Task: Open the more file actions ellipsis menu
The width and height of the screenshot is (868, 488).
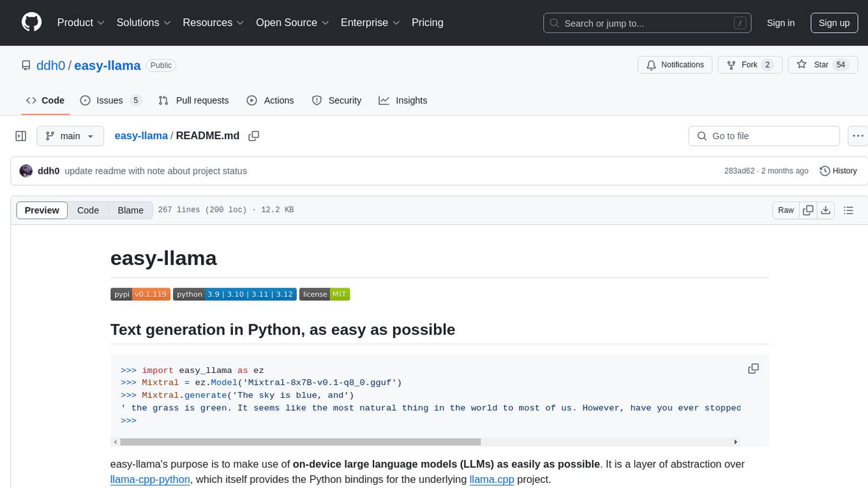Action: tap(858, 136)
